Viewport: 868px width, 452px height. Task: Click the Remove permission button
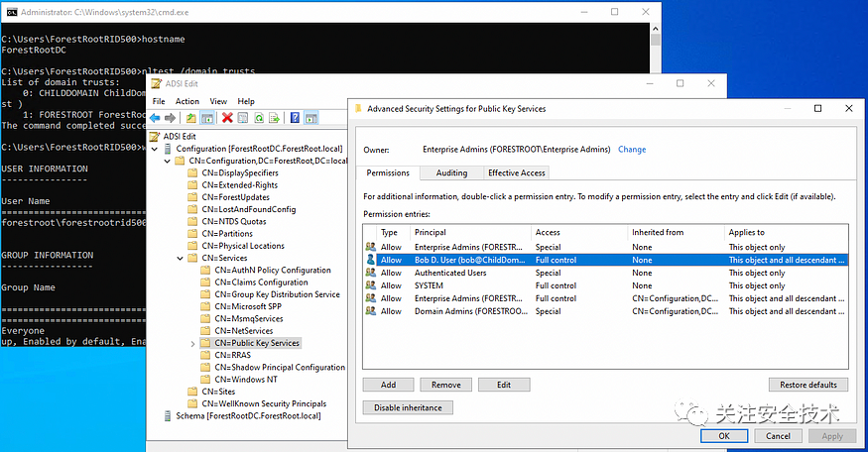point(445,385)
